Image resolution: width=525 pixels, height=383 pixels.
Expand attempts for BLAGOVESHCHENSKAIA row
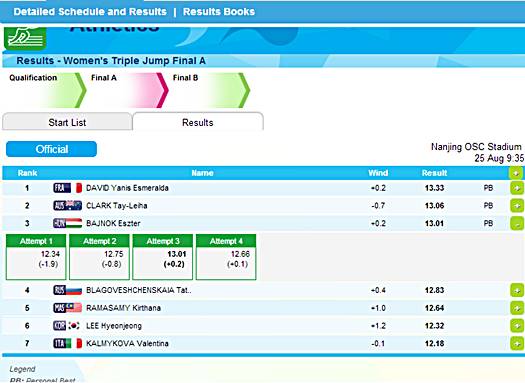(x=517, y=290)
